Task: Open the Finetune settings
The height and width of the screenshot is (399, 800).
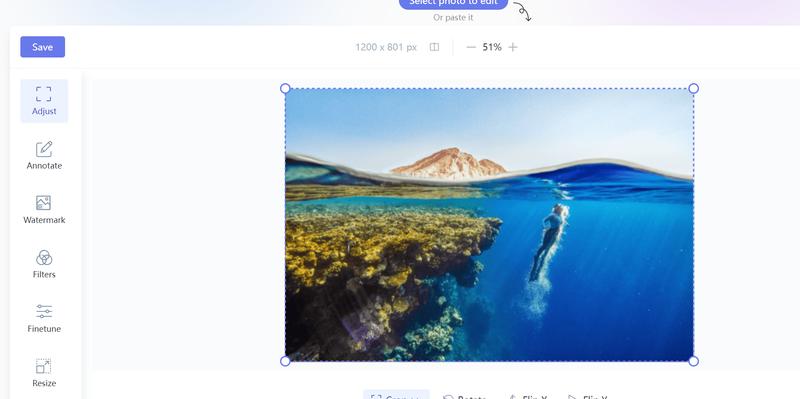Action: 44,319
